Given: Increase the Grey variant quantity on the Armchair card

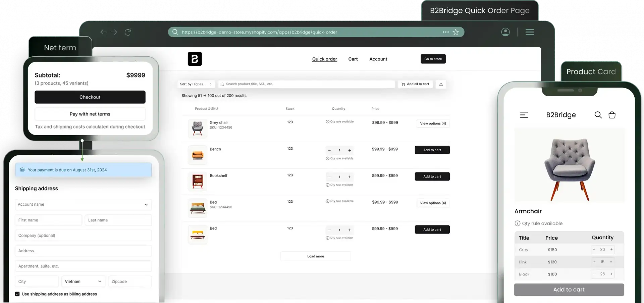Looking at the screenshot, I should pos(611,249).
